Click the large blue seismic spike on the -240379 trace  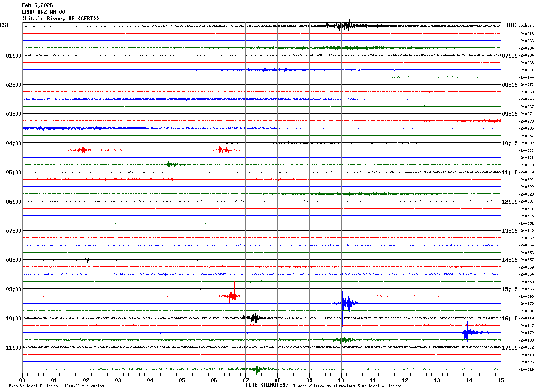tap(346, 304)
